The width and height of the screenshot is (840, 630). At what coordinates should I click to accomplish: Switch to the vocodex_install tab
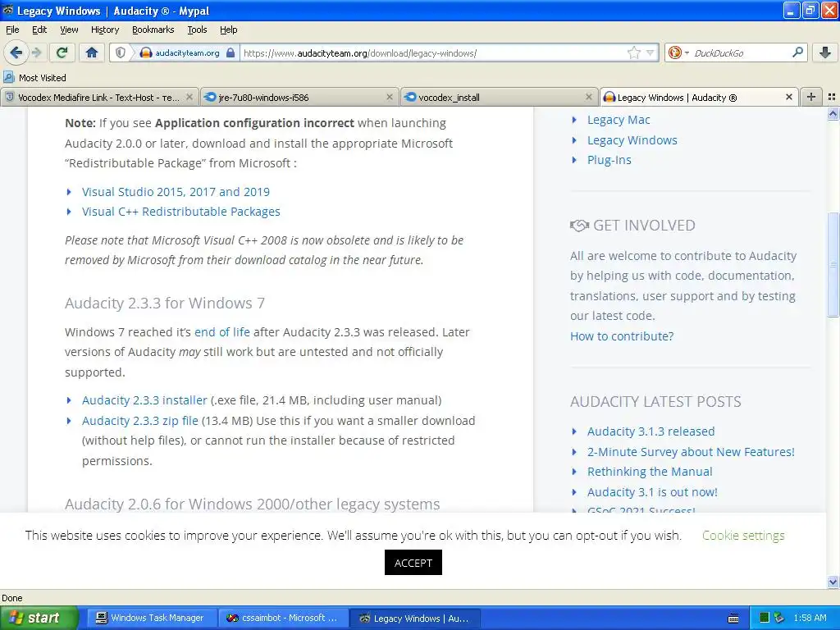pos(500,97)
